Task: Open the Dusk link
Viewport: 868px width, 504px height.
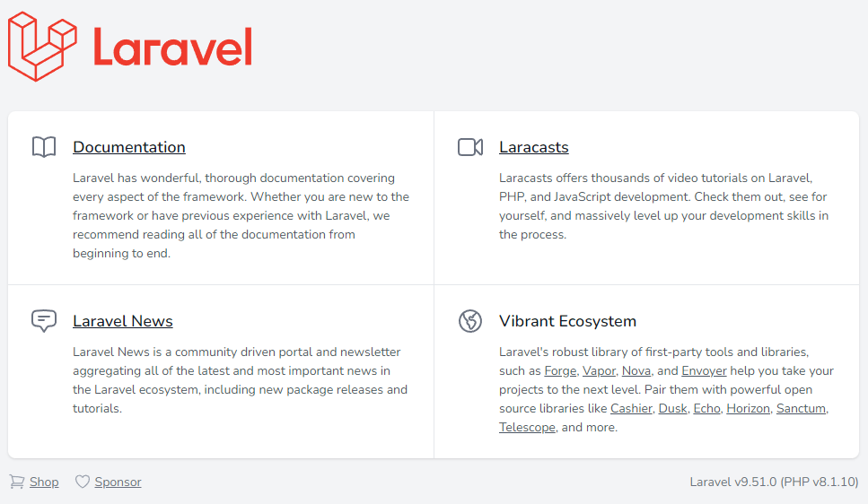Action: click(x=672, y=408)
